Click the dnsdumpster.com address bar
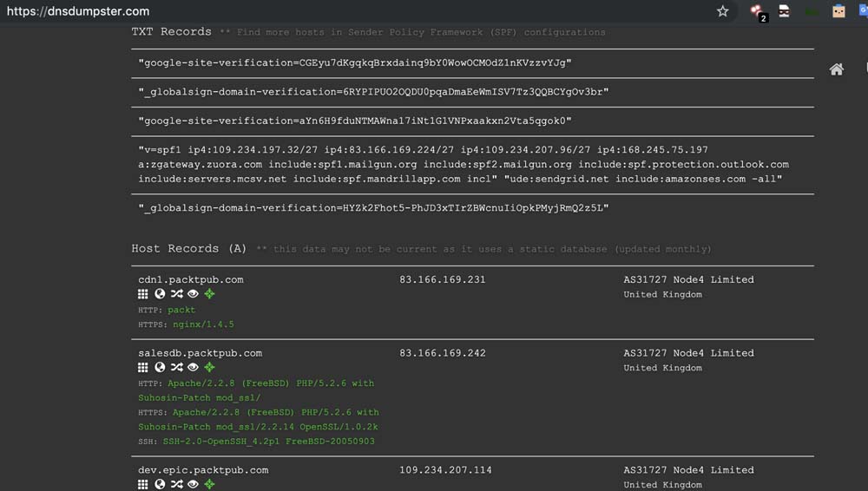868x491 pixels. [x=347, y=11]
